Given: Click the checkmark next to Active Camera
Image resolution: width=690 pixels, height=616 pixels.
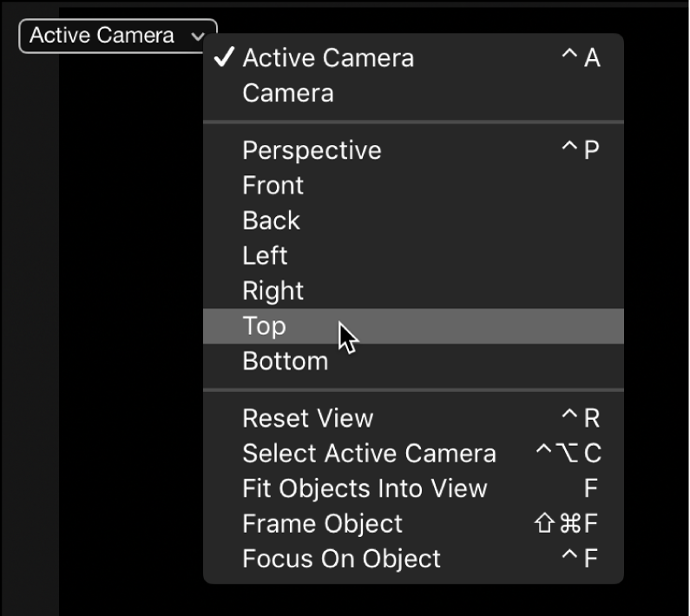Looking at the screenshot, I should (224, 57).
